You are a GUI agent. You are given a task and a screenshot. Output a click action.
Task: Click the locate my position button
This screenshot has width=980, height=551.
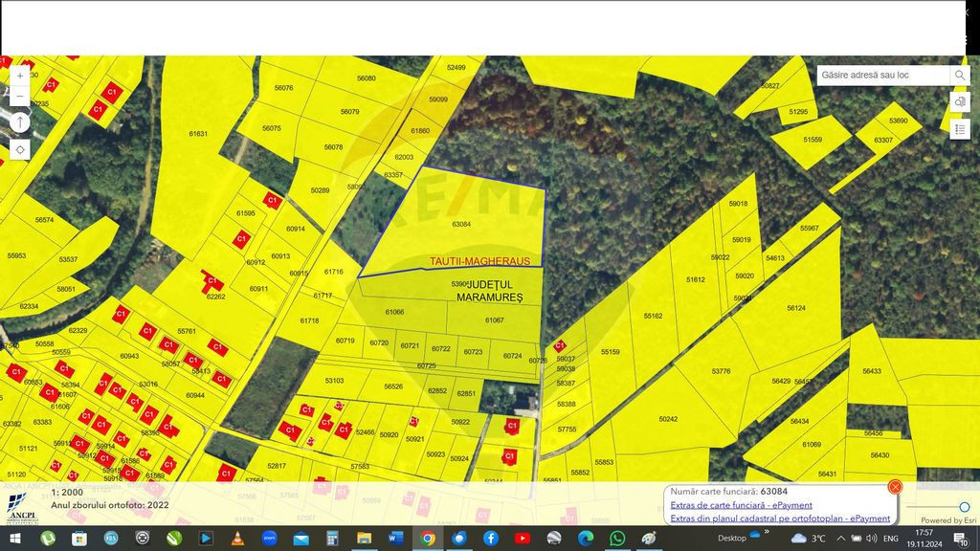click(20, 149)
